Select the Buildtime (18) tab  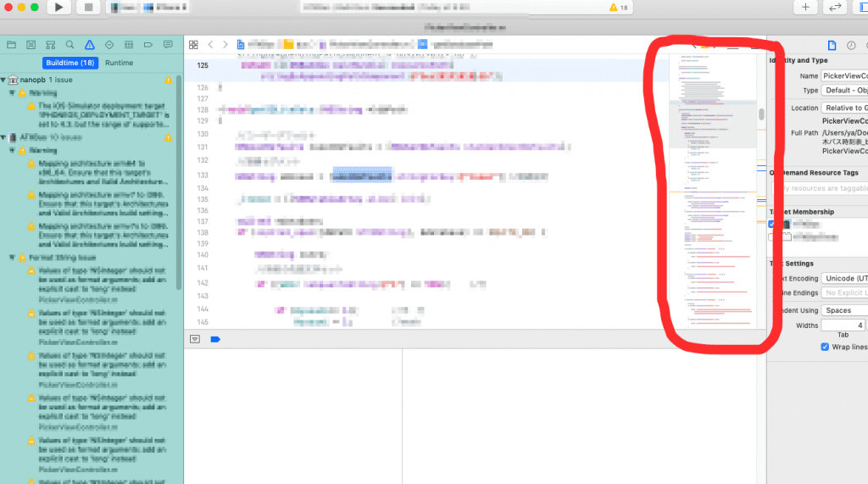70,63
